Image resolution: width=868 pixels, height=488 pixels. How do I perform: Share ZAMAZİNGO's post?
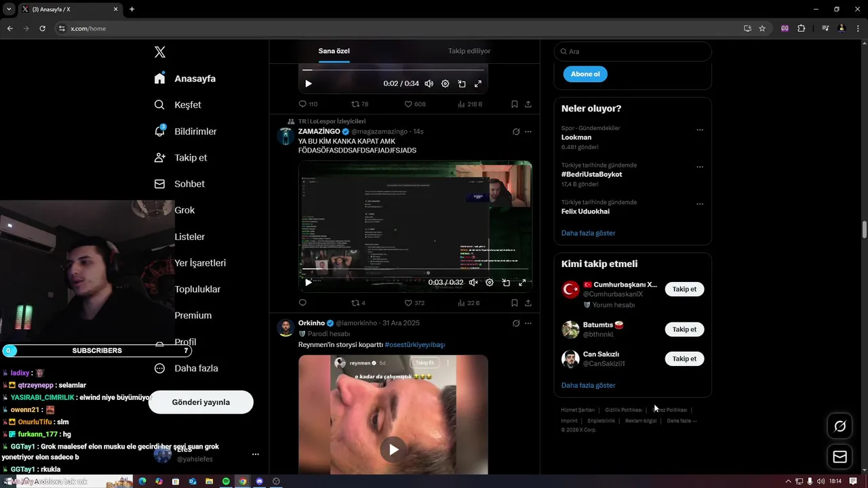tap(528, 302)
